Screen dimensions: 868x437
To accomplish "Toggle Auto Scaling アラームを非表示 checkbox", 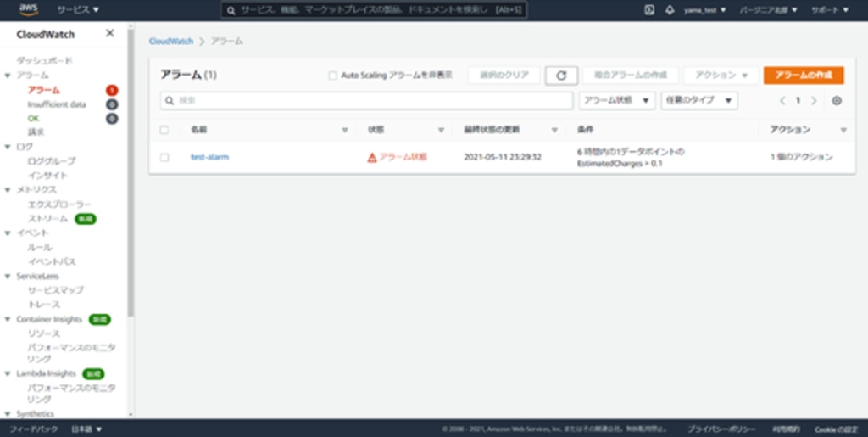I will coord(332,76).
